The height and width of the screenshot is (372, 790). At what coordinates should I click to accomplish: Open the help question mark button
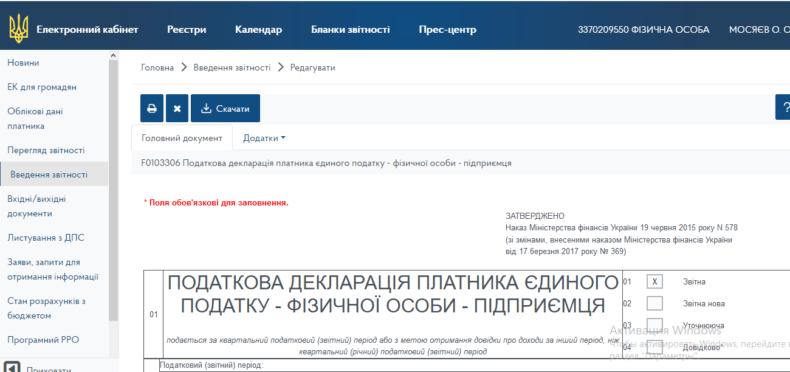point(783,107)
